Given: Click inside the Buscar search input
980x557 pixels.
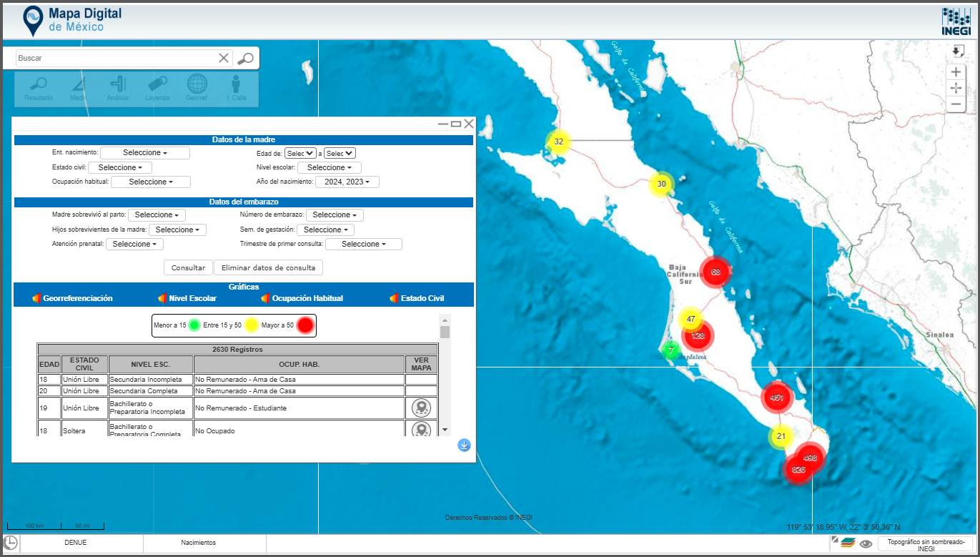Looking at the screenshot, I should click(x=117, y=58).
